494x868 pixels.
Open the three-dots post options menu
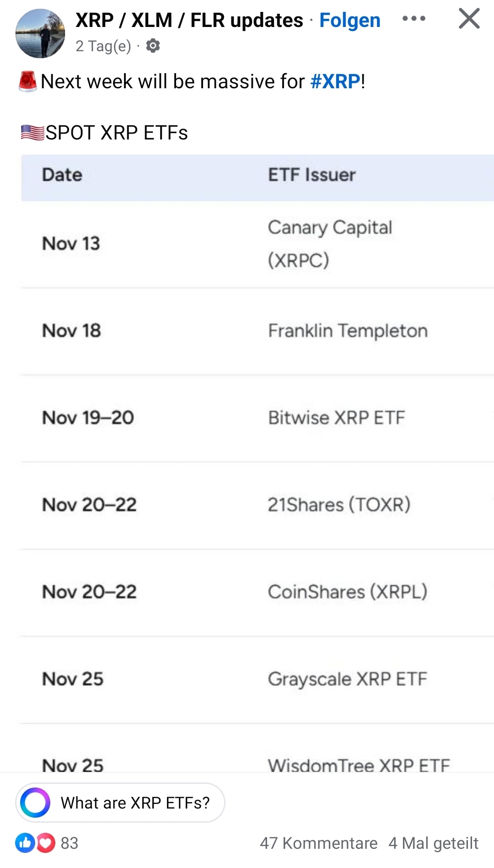(x=413, y=19)
